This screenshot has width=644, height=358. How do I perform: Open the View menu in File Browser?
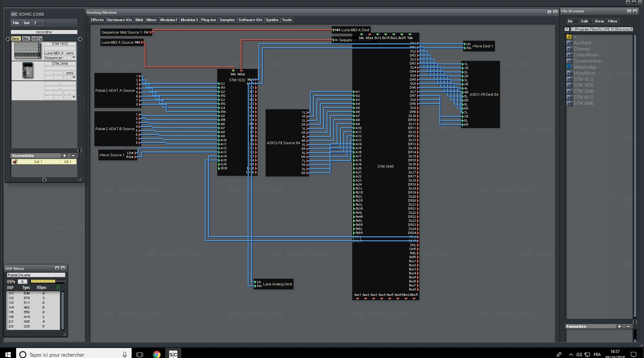(x=599, y=21)
